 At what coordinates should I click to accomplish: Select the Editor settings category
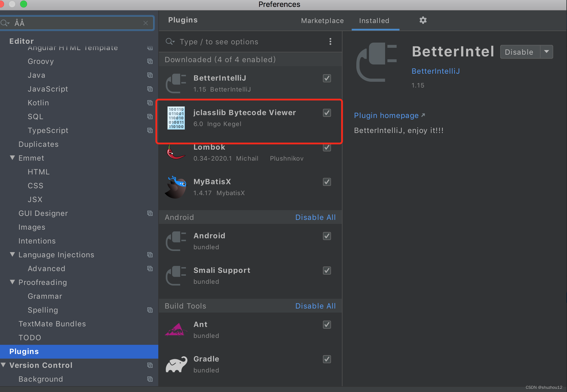tap(22, 41)
